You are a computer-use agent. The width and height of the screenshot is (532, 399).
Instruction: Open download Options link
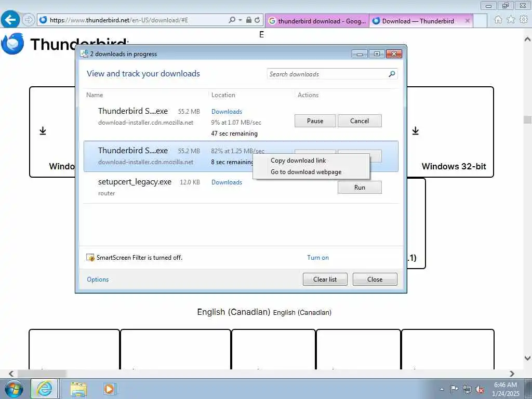point(98,279)
